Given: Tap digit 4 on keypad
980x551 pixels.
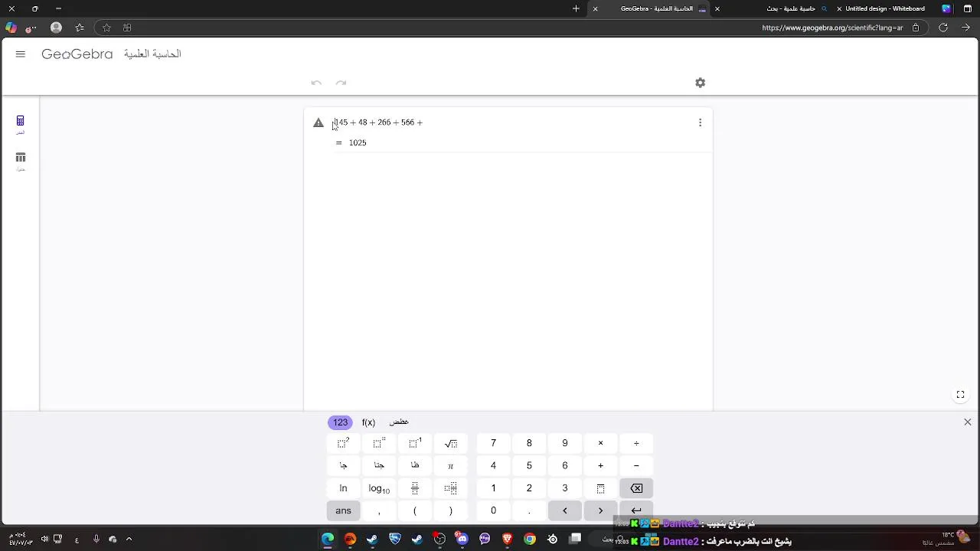Looking at the screenshot, I should (493, 465).
